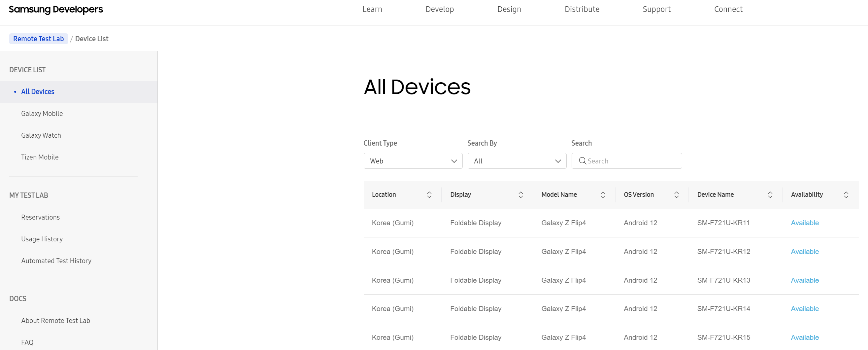Open the Client Type dropdown showing Web

coord(413,161)
